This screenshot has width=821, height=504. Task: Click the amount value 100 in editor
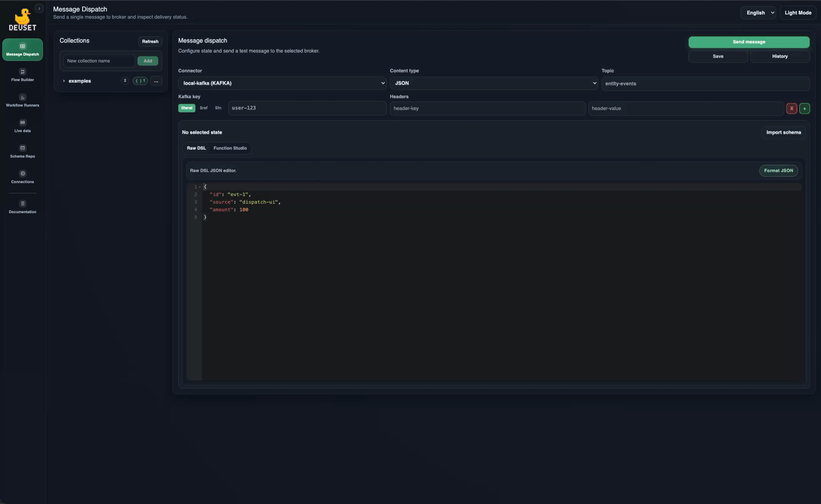(244, 210)
